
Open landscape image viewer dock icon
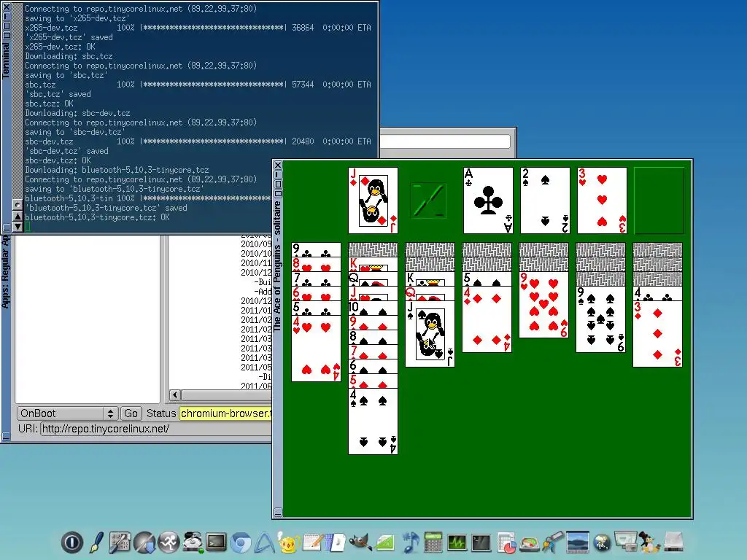pyautogui.click(x=578, y=542)
